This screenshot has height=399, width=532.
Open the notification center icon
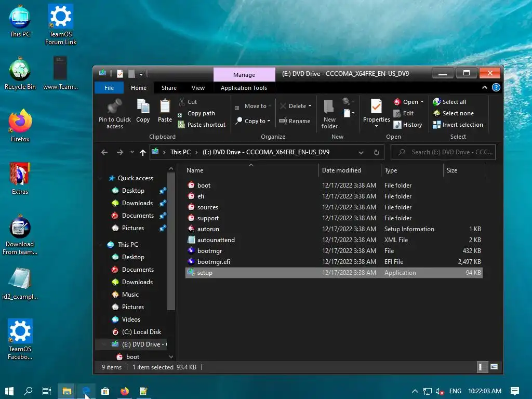(515, 391)
